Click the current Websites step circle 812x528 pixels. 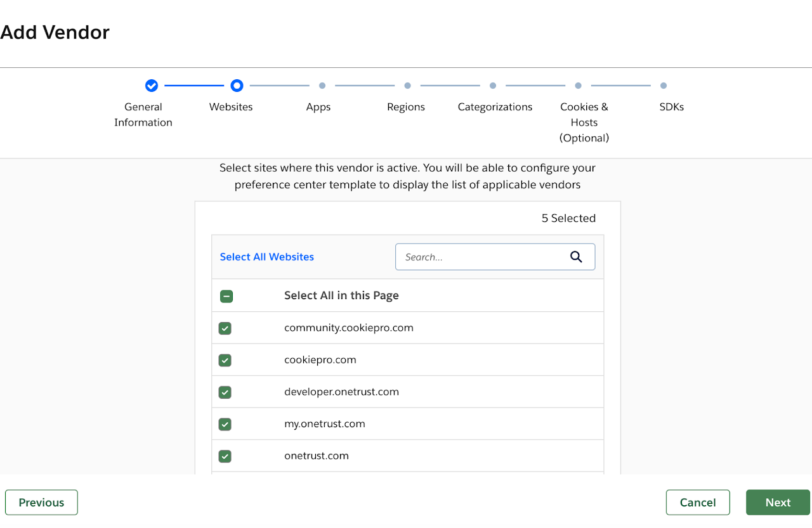[x=237, y=86]
